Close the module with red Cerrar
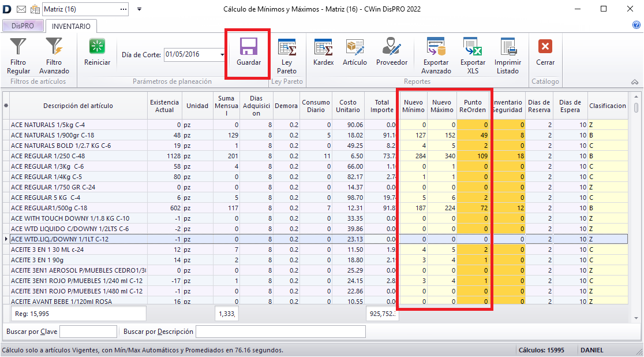Screen dimensions: 644x357 545,53
